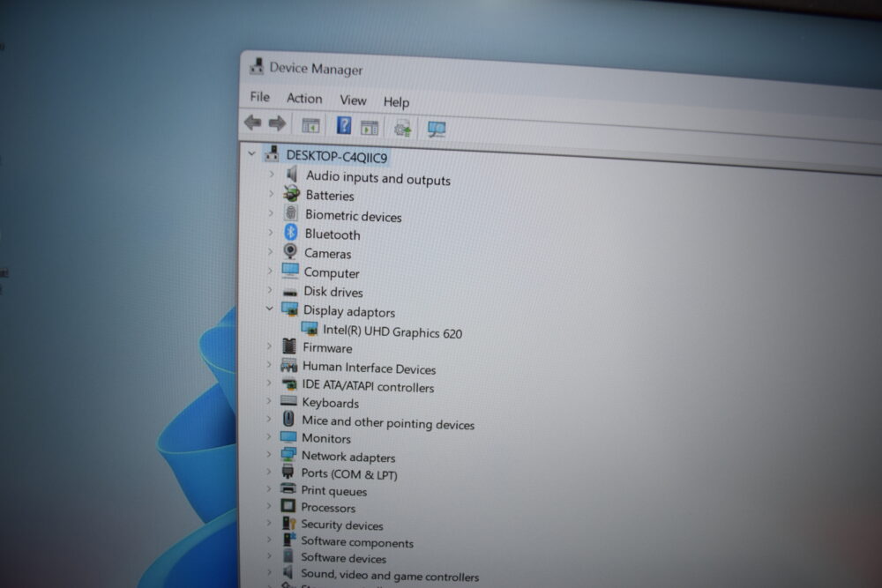The width and height of the screenshot is (882, 588).
Task: Expand the Bluetooth category
Action: [x=271, y=232]
